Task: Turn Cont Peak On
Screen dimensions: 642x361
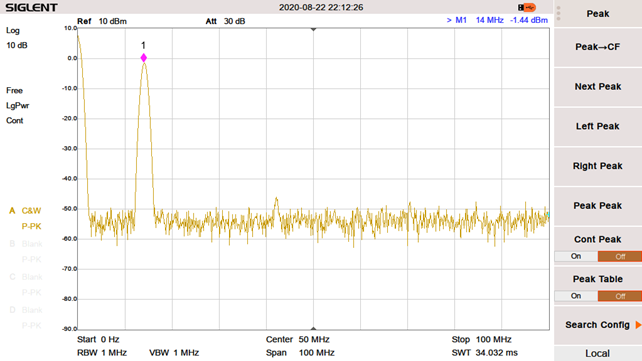Action: click(576, 256)
